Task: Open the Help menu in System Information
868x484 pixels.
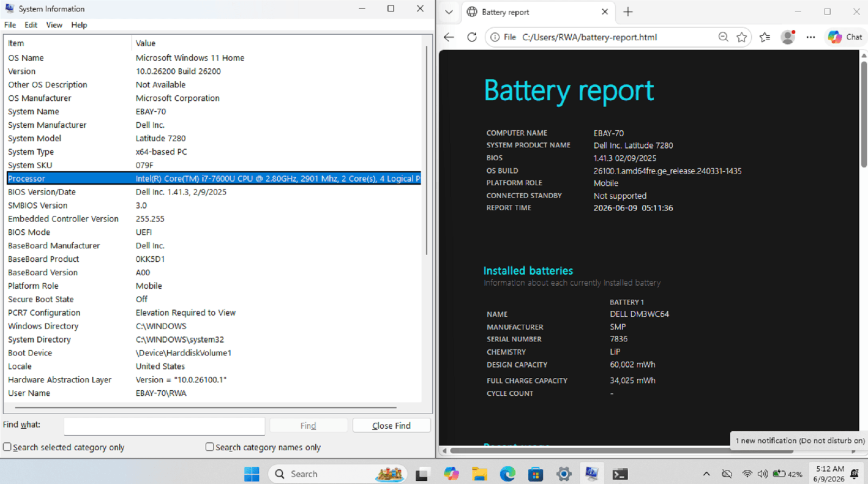Action: point(79,25)
